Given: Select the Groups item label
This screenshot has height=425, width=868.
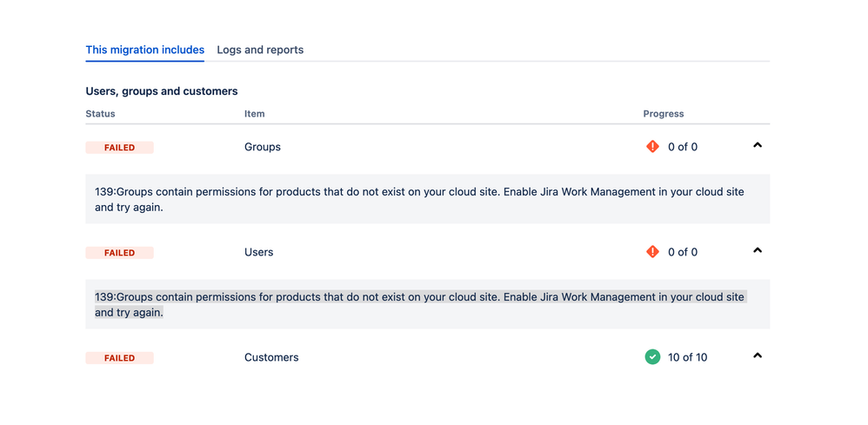Looking at the screenshot, I should (263, 147).
